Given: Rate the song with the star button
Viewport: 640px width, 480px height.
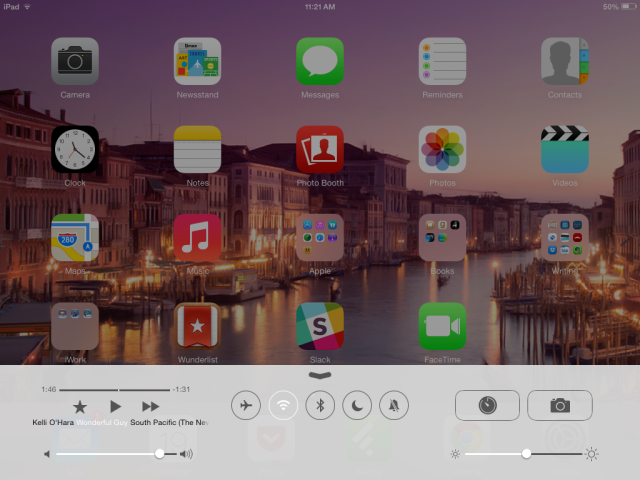Looking at the screenshot, I should tap(80, 407).
